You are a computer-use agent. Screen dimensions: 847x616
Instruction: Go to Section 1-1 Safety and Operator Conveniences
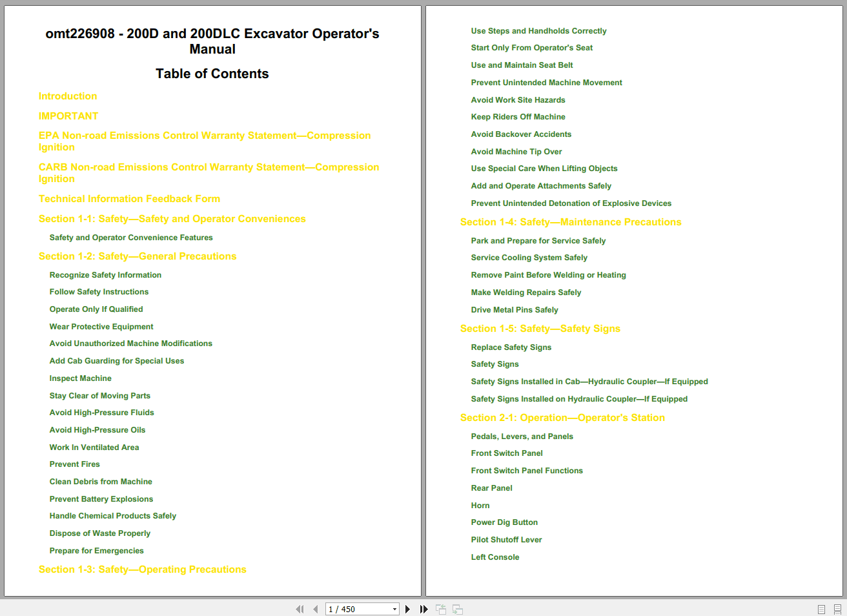click(172, 219)
